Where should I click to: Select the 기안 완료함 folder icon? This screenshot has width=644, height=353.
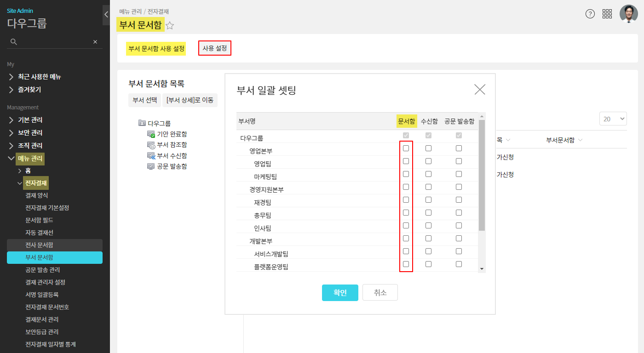click(x=151, y=134)
